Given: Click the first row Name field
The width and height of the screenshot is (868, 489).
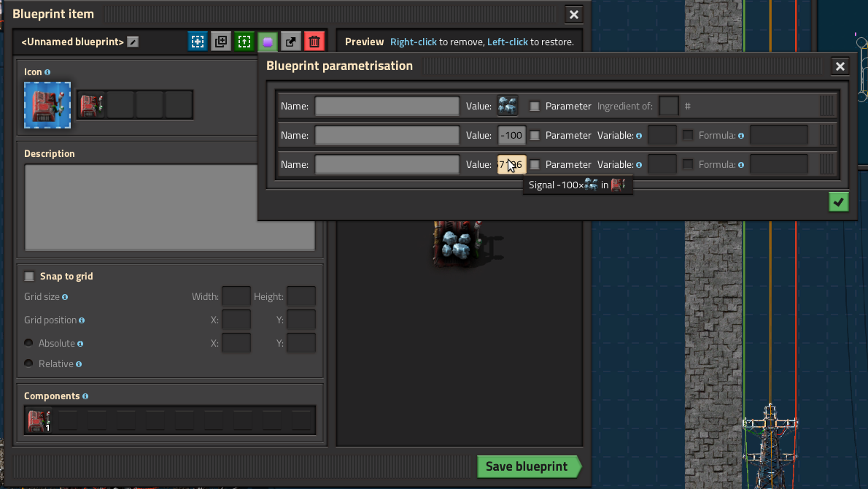Looking at the screenshot, I should coord(387,107).
